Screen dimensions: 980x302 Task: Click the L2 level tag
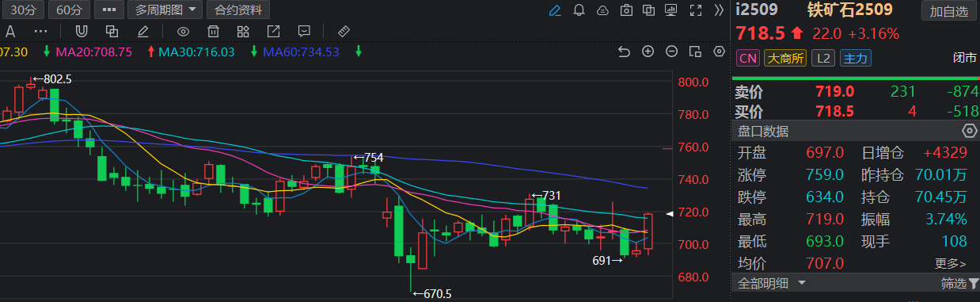point(823,58)
